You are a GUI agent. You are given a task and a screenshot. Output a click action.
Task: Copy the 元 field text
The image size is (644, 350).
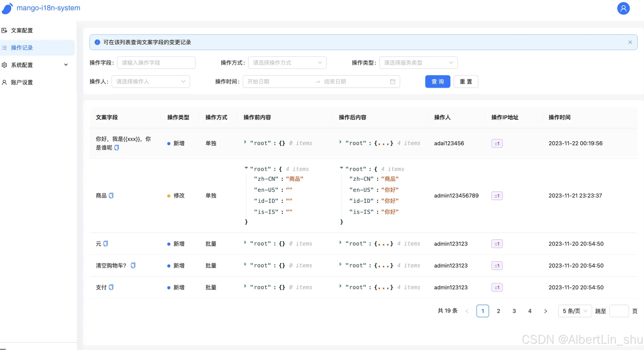pos(105,243)
